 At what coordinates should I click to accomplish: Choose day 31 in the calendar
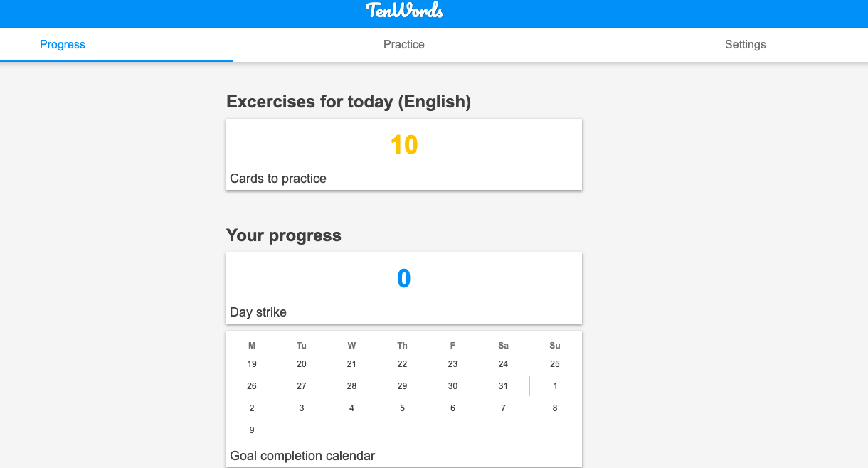(x=503, y=386)
